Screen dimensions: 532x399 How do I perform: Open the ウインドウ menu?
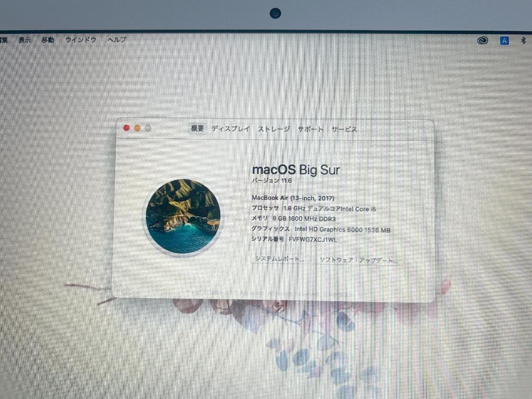coord(80,40)
